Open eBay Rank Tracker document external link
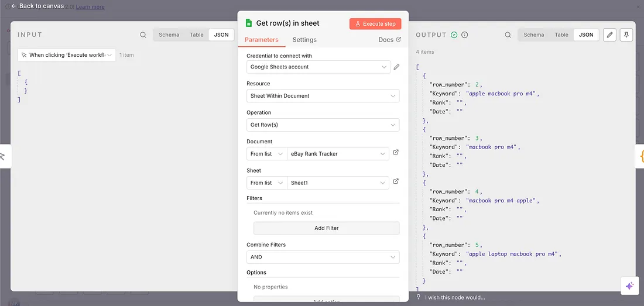Screen dimensions: 644x306 click(x=396, y=153)
